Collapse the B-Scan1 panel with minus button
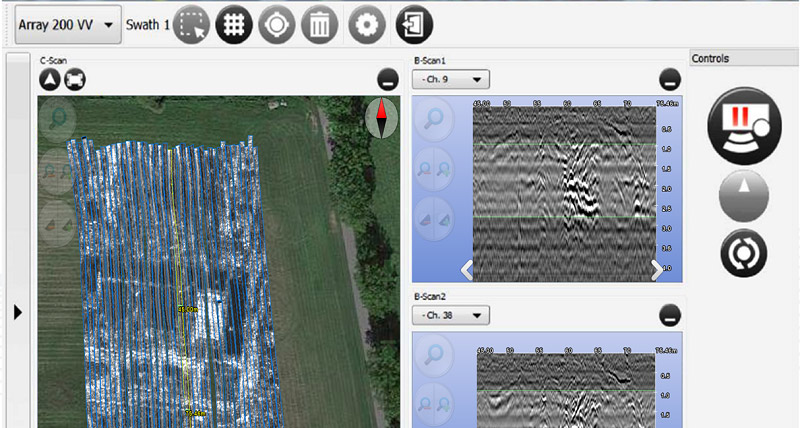Image resolution: width=800 pixels, height=428 pixels. point(670,81)
